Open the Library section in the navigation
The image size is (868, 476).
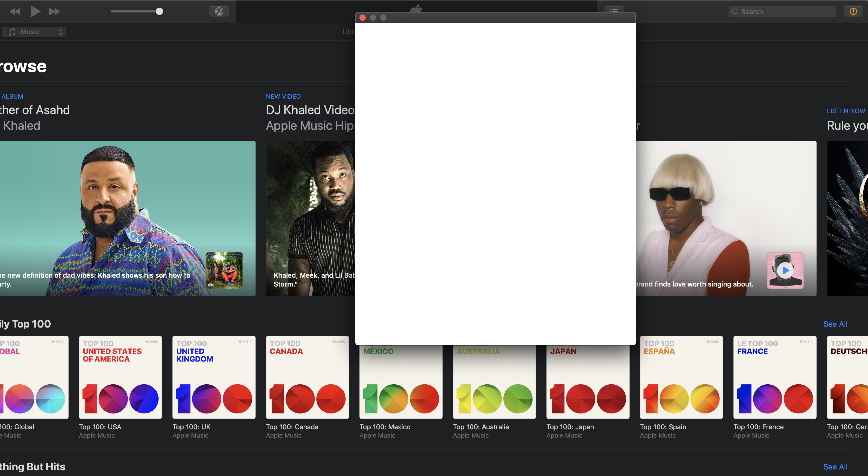pyautogui.click(x=349, y=31)
